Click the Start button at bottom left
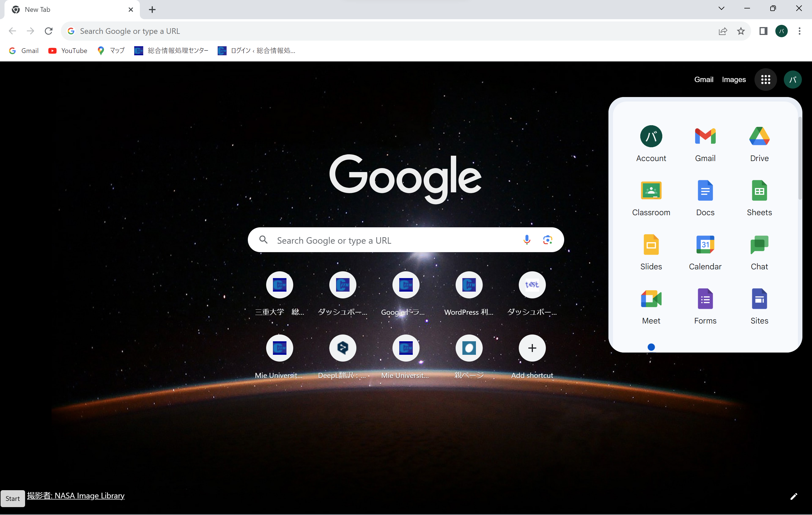Viewport: 812px width, 515px height. point(12,498)
